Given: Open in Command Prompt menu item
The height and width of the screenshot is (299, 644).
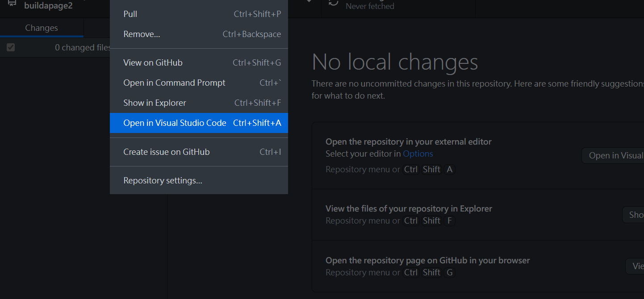Looking at the screenshot, I should pos(199,83).
